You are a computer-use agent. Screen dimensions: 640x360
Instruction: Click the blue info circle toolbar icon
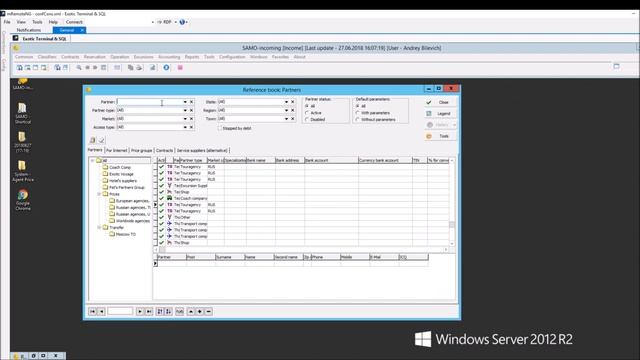click(x=166, y=68)
